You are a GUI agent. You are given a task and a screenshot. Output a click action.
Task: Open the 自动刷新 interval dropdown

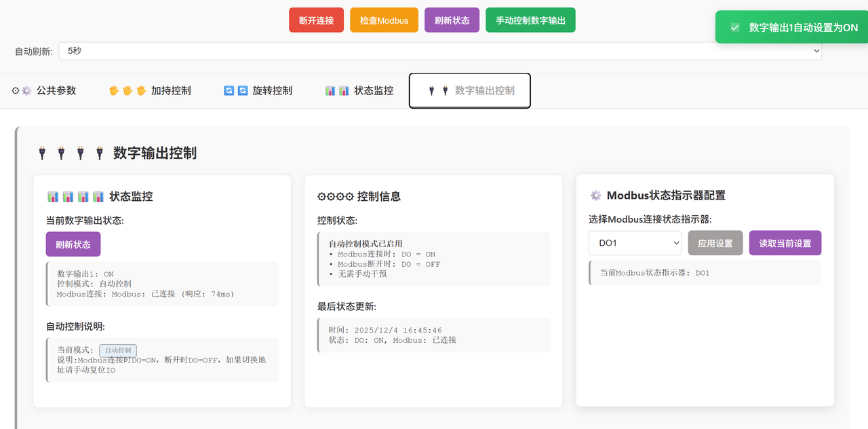point(440,51)
